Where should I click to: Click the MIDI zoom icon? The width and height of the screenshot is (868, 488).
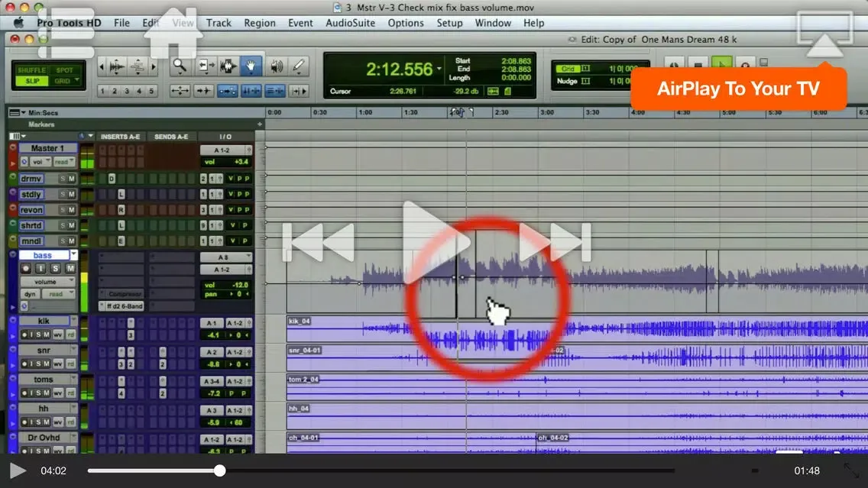coord(138,67)
